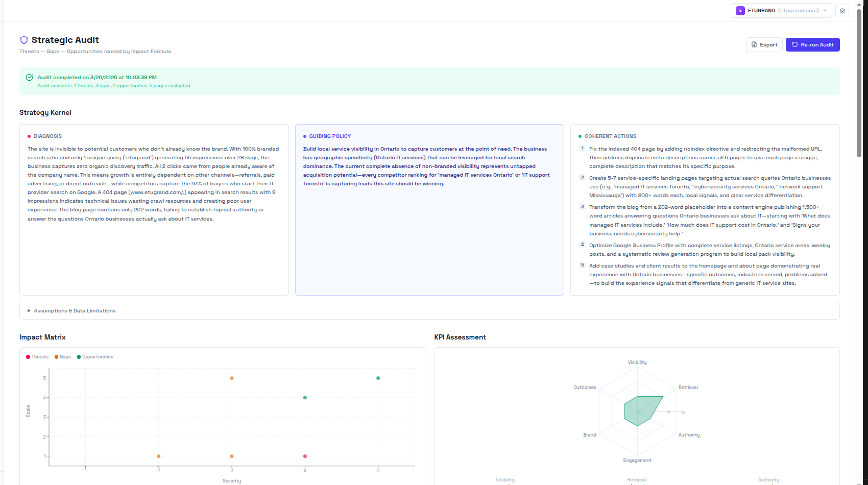The image size is (868, 485).
Task: Click the green dot beside COHERENT ACTIONS
Action: 581,135
